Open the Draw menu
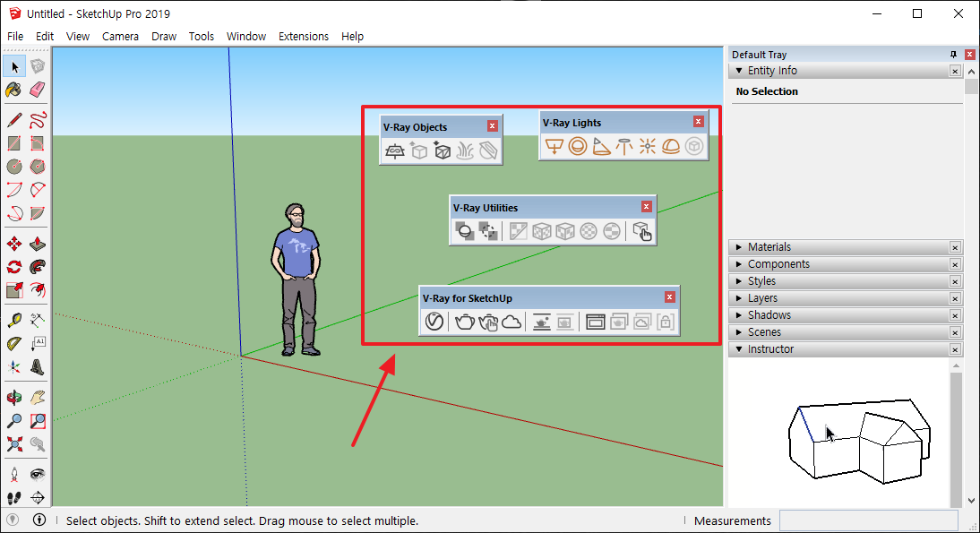The height and width of the screenshot is (533, 980). pos(164,36)
